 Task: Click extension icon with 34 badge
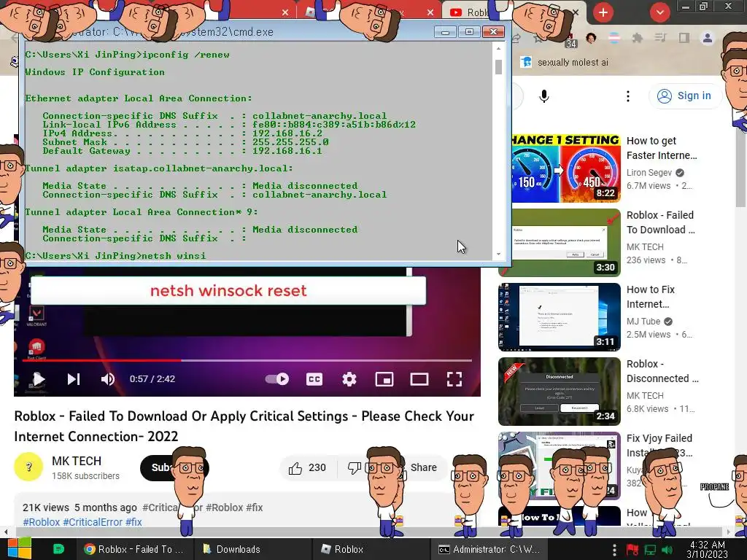[570, 41]
